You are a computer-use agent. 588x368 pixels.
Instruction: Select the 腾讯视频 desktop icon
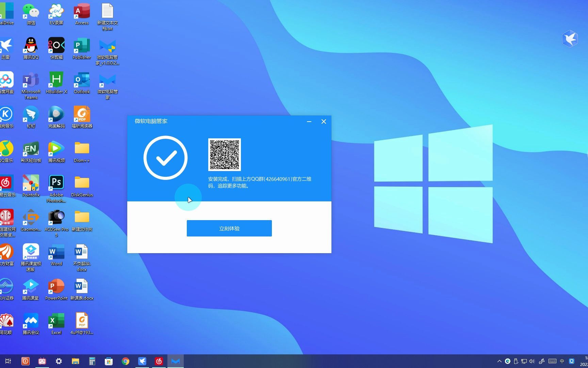pyautogui.click(x=56, y=152)
